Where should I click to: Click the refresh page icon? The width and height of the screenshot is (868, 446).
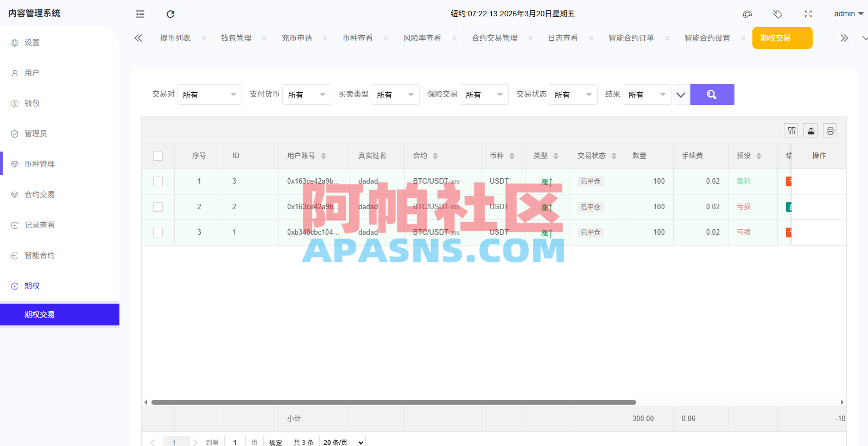(170, 14)
